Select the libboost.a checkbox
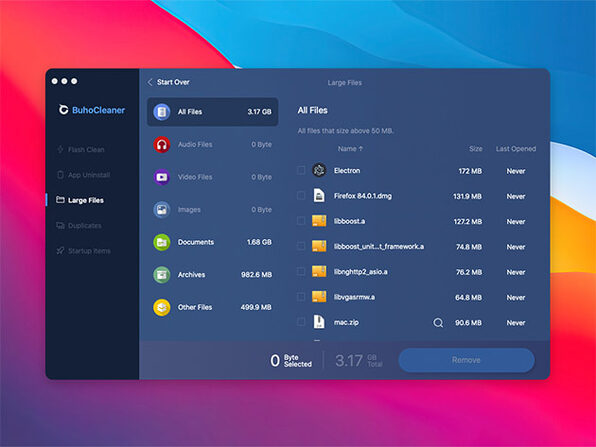Image resolution: width=596 pixels, height=447 pixels. (x=301, y=221)
